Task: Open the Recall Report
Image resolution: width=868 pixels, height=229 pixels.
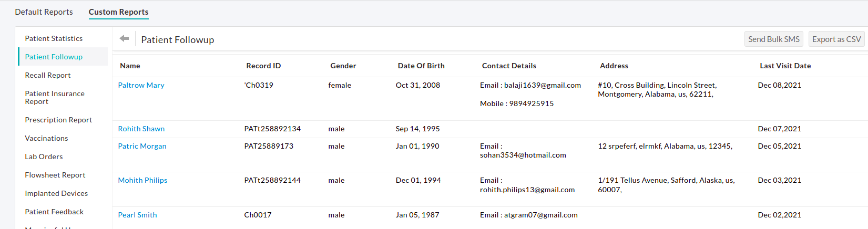Action: pyautogui.click(x=48, y=75)
